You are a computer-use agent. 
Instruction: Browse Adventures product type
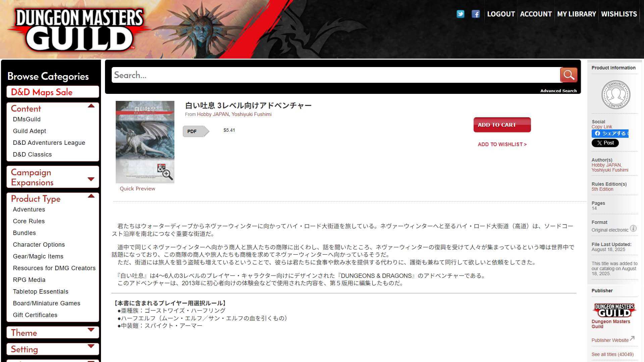[29, 209]
